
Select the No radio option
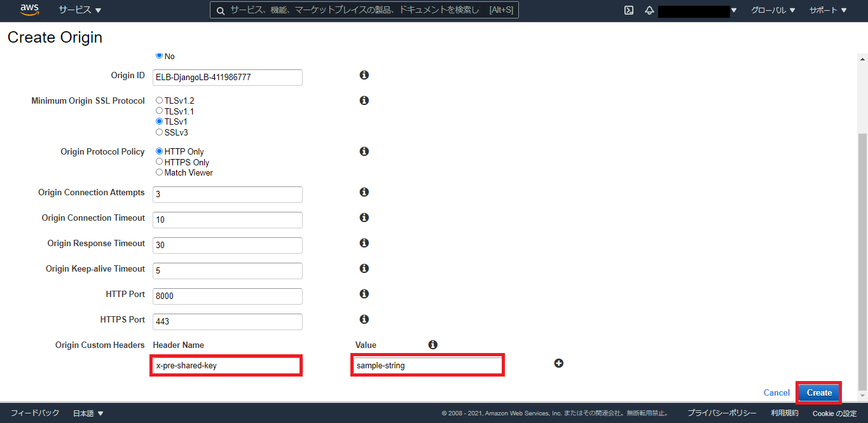pyautogui.click(x=160, y=56)
